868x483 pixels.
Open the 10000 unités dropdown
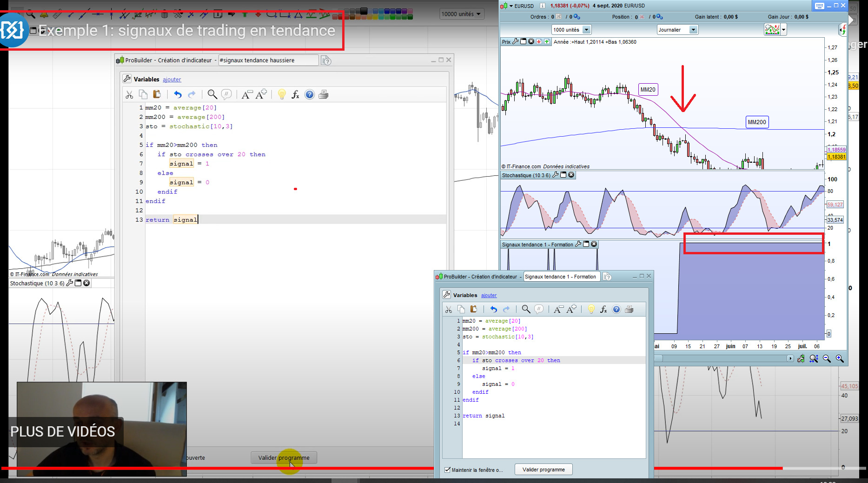478,14
